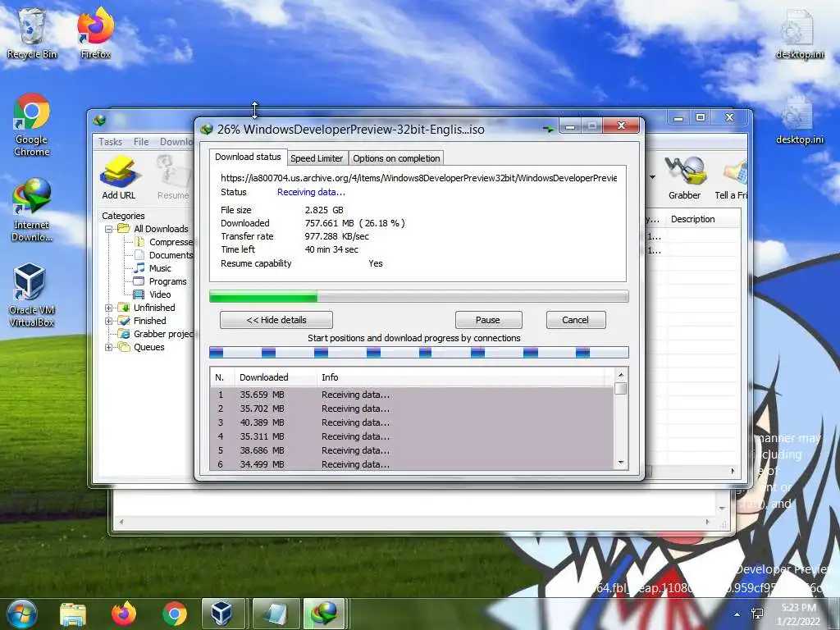Launch Firefox from the desktop shortcut
This screenshot has width=840, height=630.
(95, 34)
